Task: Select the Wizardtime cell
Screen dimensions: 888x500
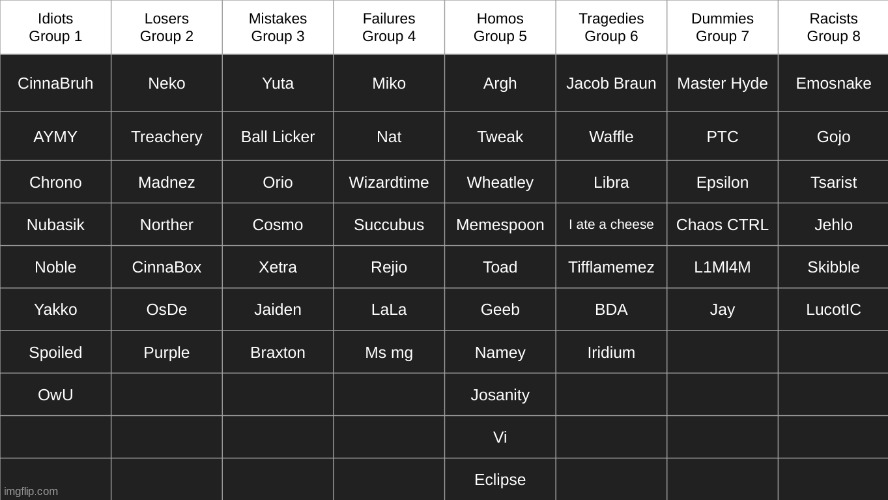Action: [388, 182]
